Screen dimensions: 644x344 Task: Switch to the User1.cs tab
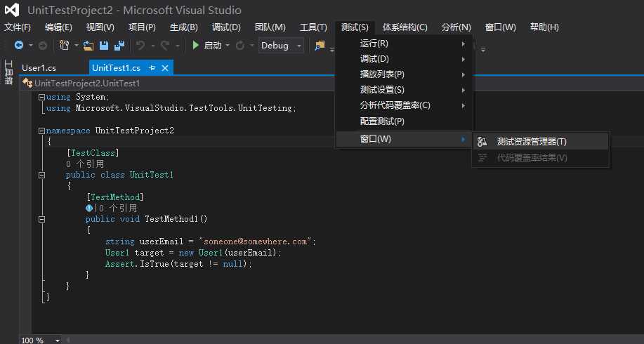pyautogui.click(x=39, y=67)
